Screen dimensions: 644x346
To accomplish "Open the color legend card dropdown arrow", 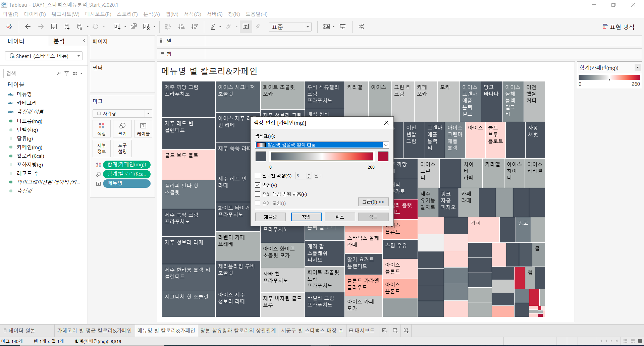I will (637, 67).
